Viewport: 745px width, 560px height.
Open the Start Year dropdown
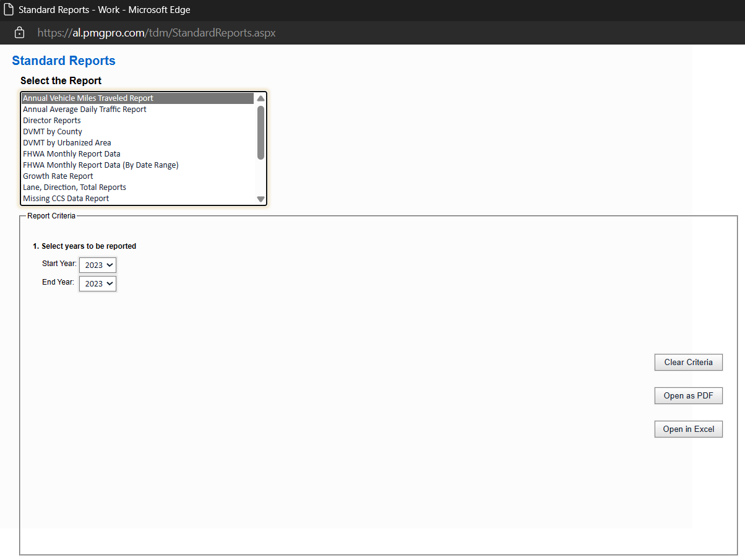tap(98, 265)
